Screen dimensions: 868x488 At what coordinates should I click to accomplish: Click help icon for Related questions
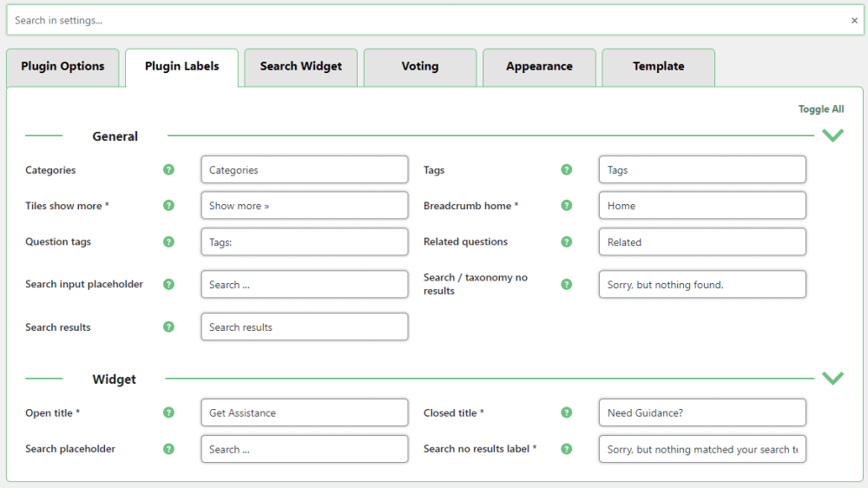tap(567, 241)
